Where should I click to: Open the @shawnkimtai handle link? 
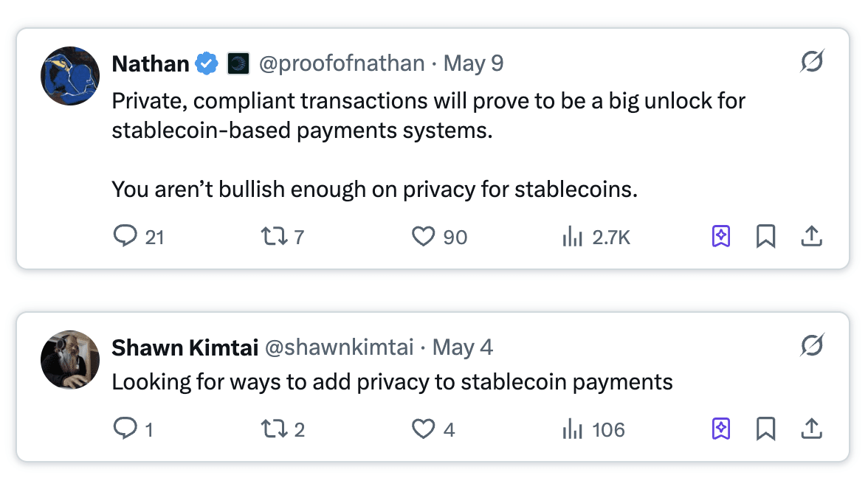(x=339, y=347)
